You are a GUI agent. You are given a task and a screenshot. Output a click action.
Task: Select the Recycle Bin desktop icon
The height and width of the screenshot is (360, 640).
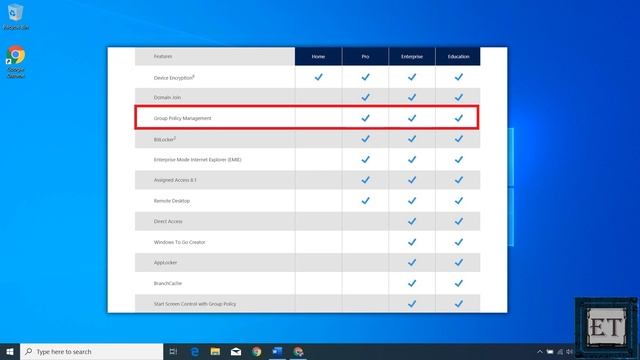click(16, 17)
